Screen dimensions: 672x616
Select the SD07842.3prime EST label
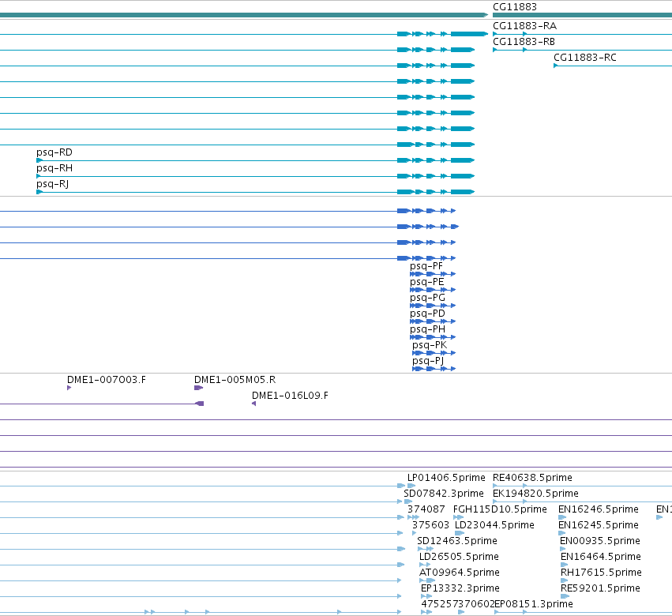coord(444,494)
